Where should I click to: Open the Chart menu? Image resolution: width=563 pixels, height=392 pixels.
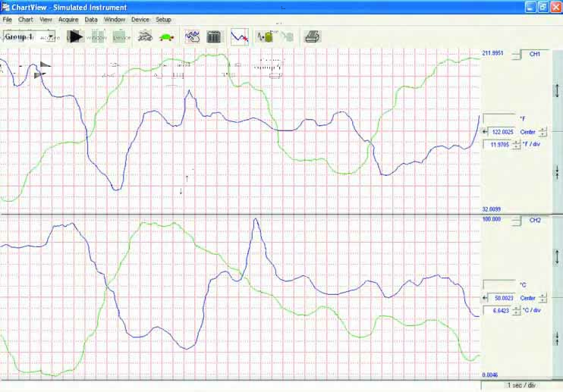[x=26, y=20]
